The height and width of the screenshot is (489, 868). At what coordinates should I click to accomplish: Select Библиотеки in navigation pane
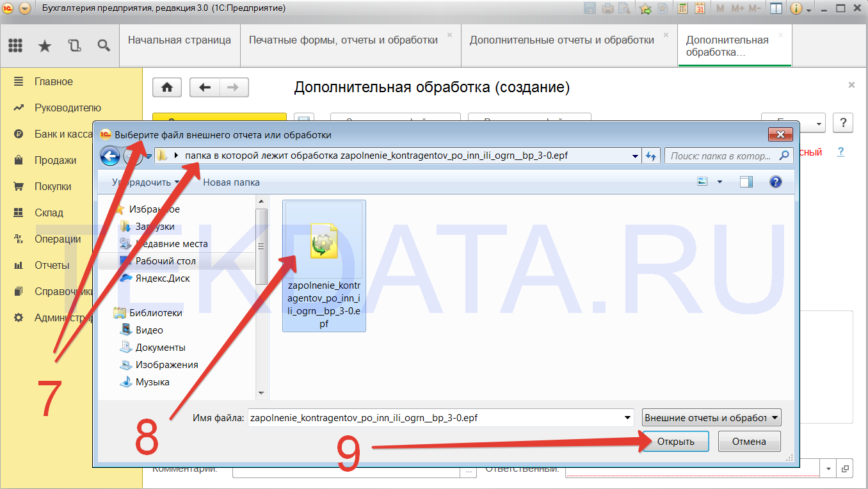point(156,313)
